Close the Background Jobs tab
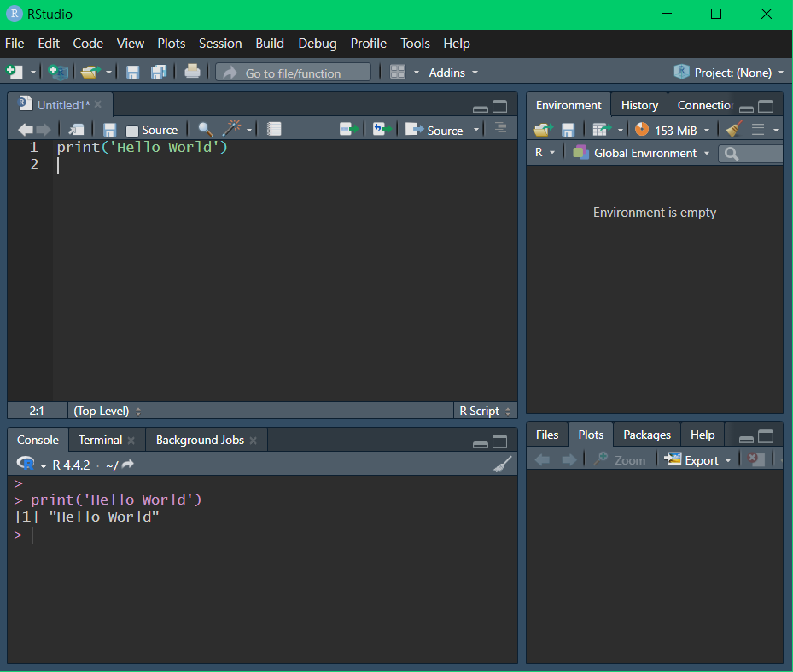This screenshot has height=672, width=793. click(x=253, y=441)
